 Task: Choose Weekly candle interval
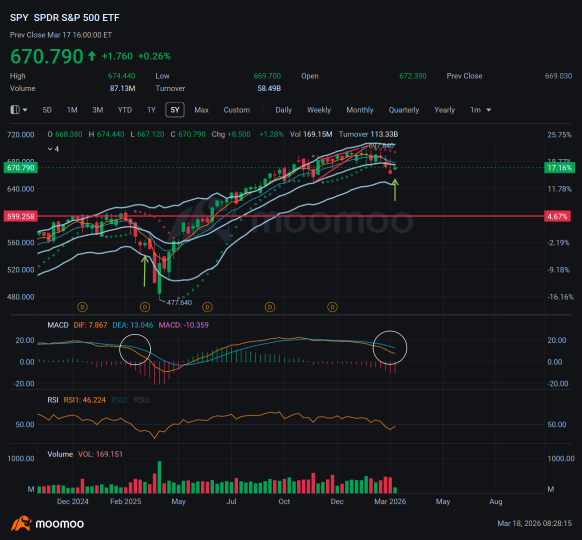tap(319, 110)
